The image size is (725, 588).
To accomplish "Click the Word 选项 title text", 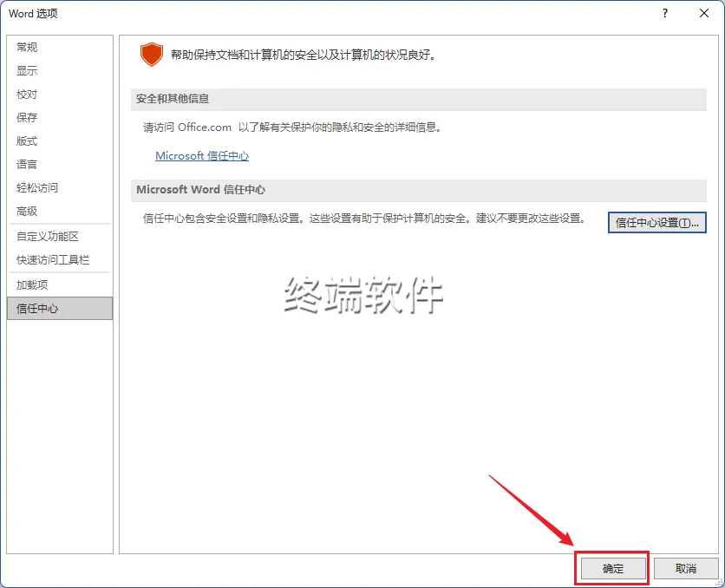I will tap(33, 13).
